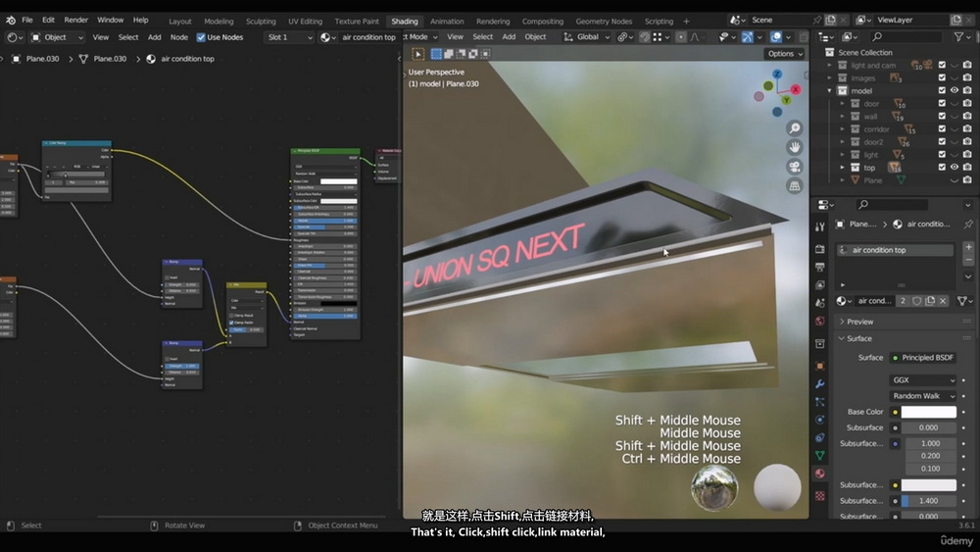Screen dimensions: 980x552
Task: Open the GGX distribution dropdown
Action: tap(922, 380)
